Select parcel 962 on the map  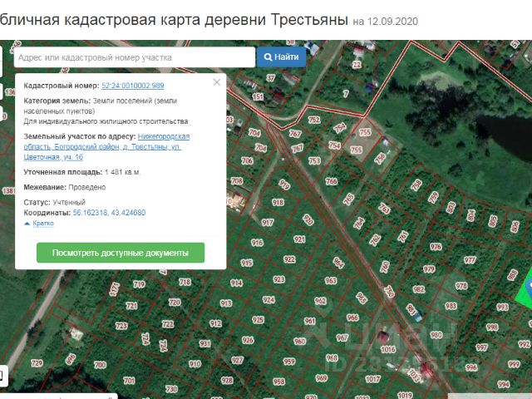pos(320,301)
